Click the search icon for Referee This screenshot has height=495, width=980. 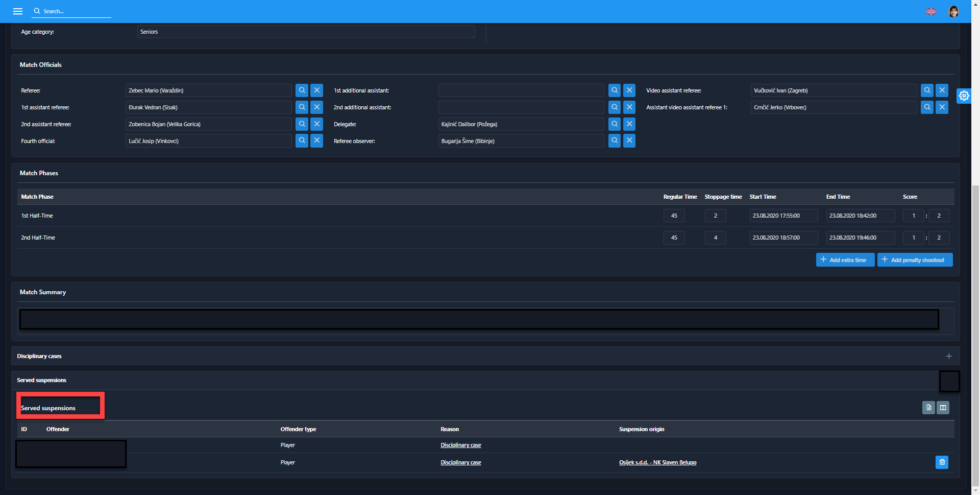302,90
